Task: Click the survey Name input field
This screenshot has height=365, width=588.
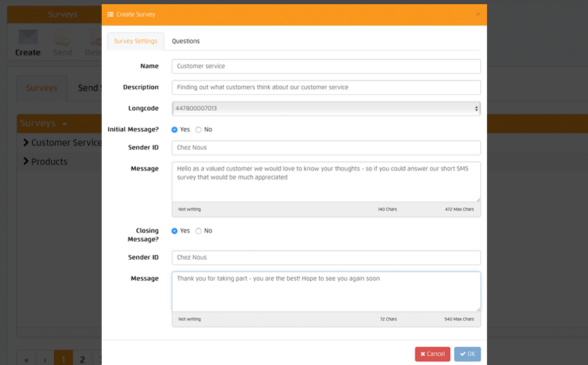Action: [x=326, y=66]
